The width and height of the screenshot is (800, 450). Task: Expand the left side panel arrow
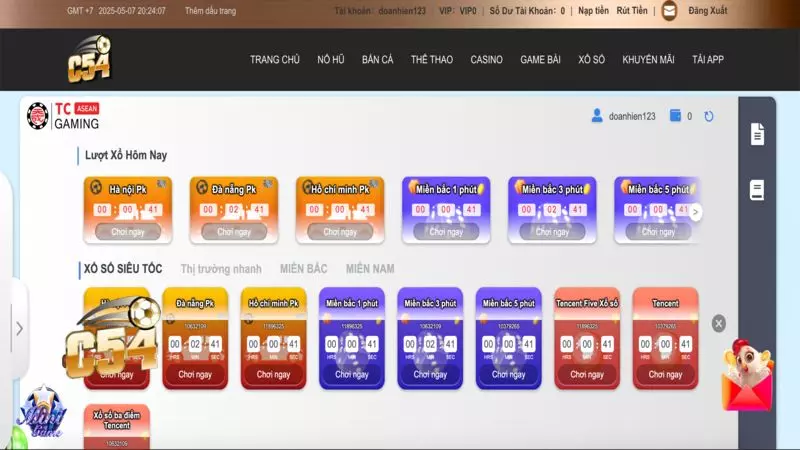click(x=19, y=328)
